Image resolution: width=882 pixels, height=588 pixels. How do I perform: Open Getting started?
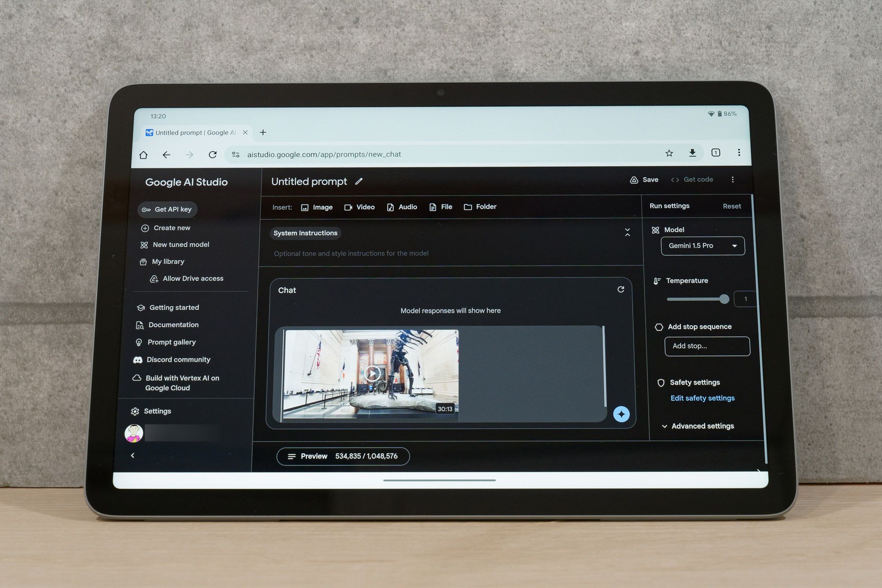coord(168,308)
